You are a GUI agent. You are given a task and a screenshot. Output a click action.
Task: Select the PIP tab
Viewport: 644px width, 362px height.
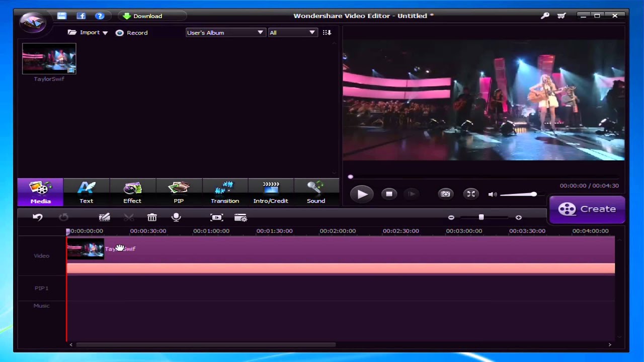(x=179, y=192)
